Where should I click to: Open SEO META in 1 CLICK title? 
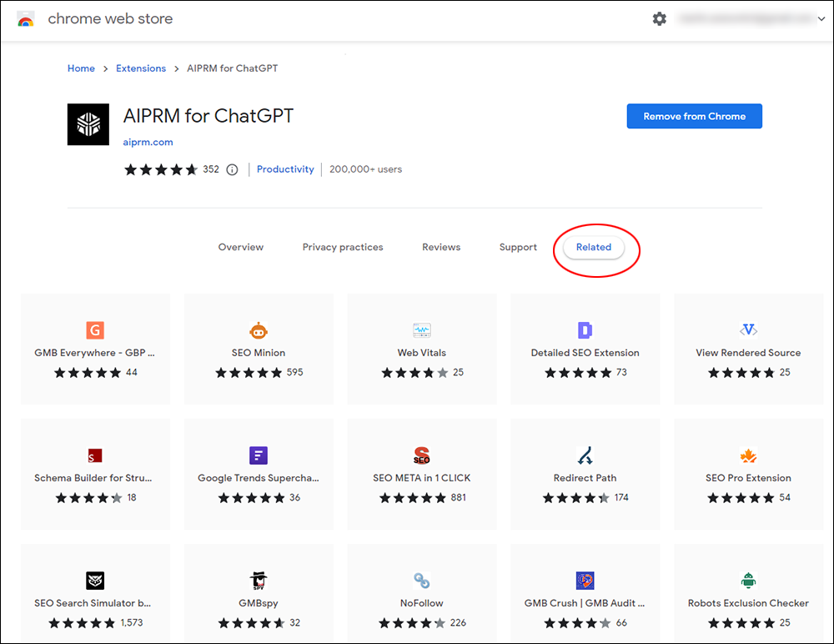coord(422,478)
